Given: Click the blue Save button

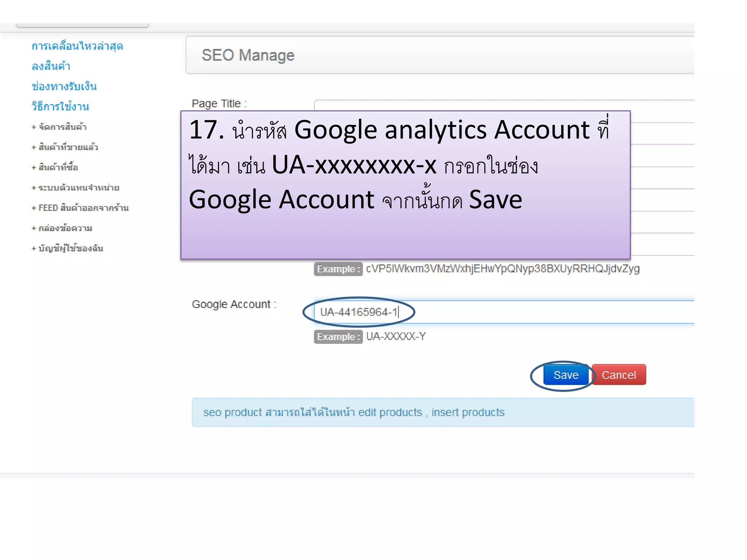Looking at the screenshot, I should (x=566, y=375).
